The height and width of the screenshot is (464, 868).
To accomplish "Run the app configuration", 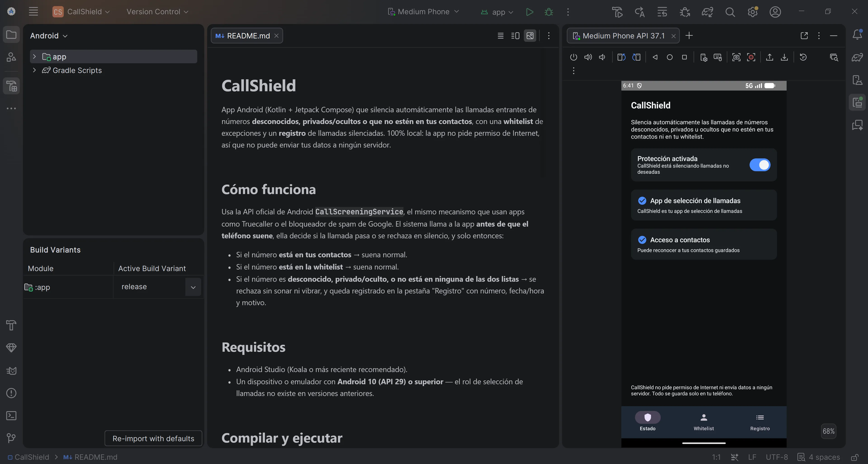I will click(x=529, y=12).
